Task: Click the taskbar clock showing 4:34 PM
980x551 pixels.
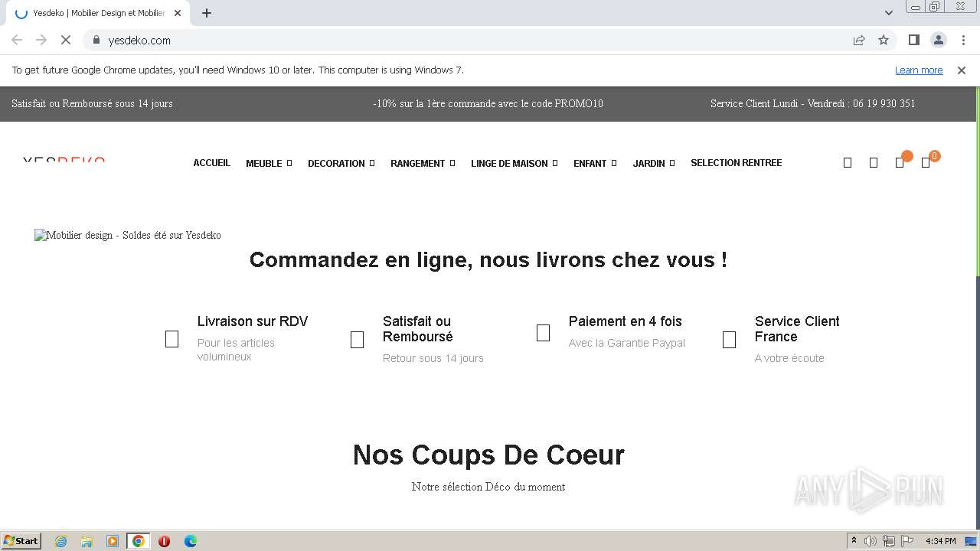Action: click(x=941, y=541)
